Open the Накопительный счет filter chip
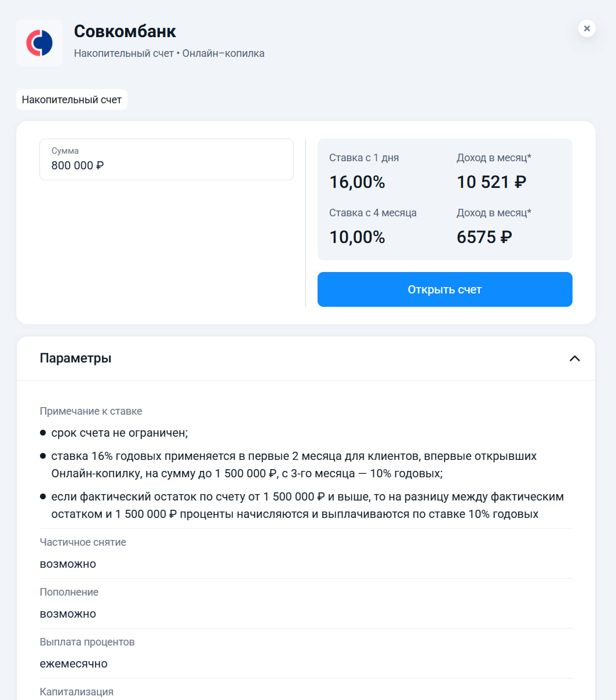This screenshot has width=616, height=700. pos(71,99)
